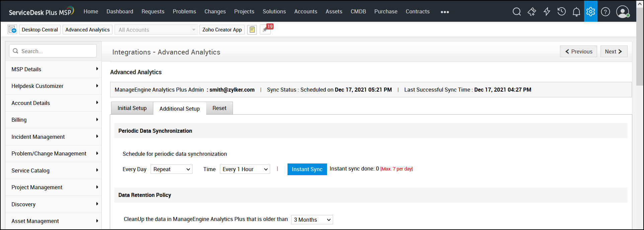The height and width of the screenshot is (230, 644).
Task: Open Zoho Creator App button
Action: (222, 30)
